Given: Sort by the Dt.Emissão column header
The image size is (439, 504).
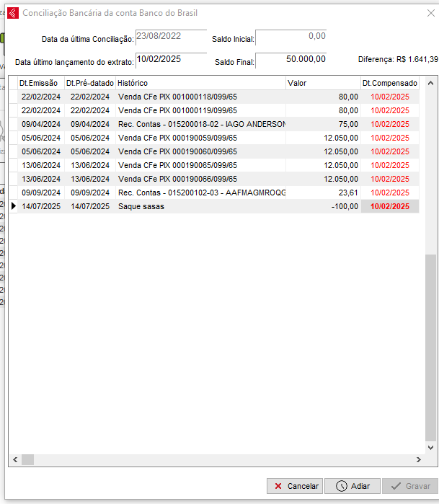Looking at the screenshot, I should 40,83.
